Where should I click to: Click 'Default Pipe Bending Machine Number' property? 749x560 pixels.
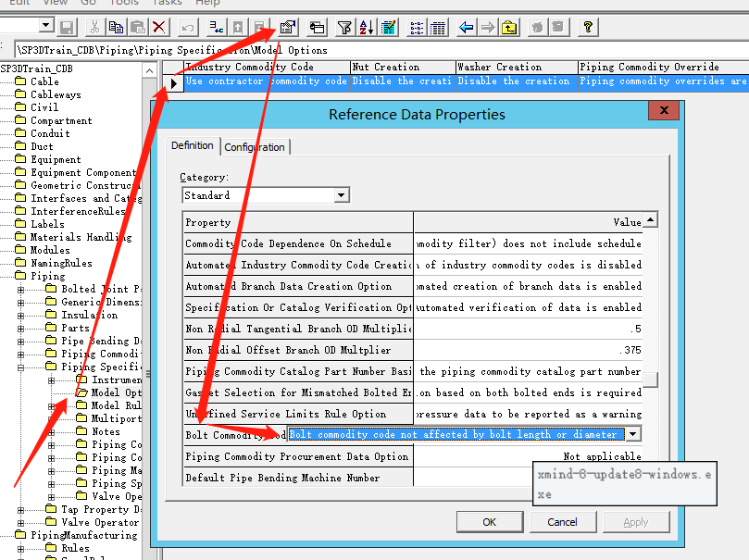pyautogui.click(x=298, y=478)
